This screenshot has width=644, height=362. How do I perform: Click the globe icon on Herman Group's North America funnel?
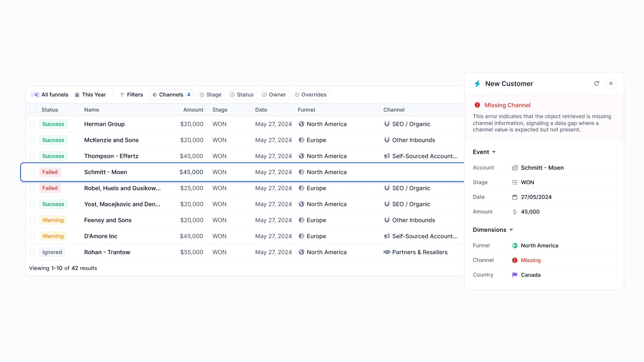(x=302, y=124)
